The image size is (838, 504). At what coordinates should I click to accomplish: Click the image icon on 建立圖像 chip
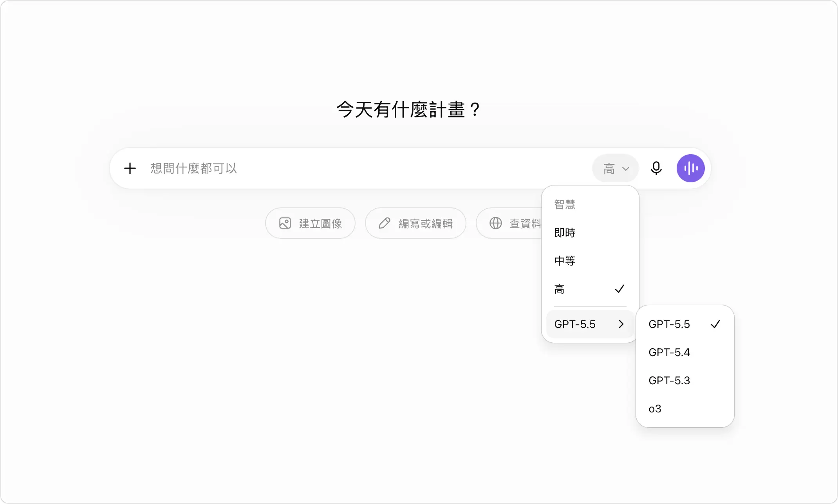click(x=285, y=223)
